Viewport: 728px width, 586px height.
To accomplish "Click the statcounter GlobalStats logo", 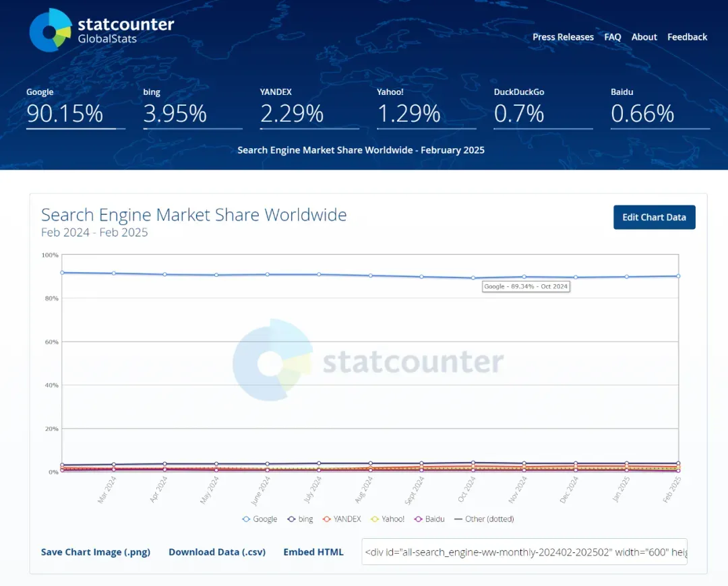I will 101,30.
